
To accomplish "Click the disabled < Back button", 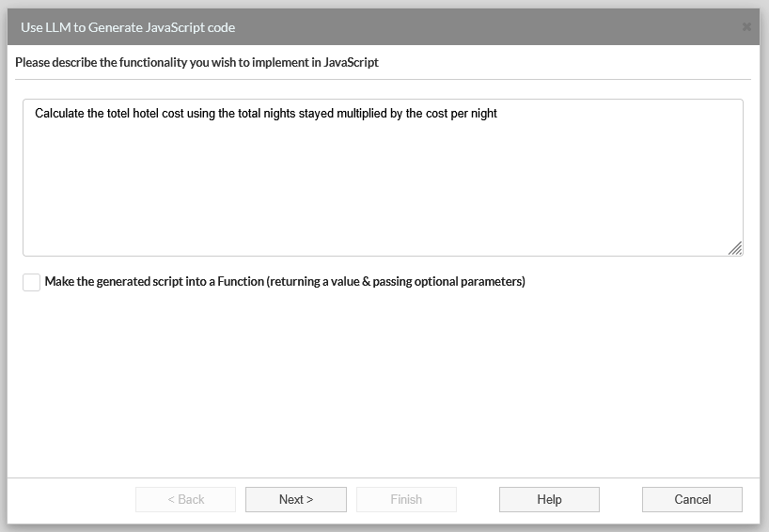I will coord(185,499).
